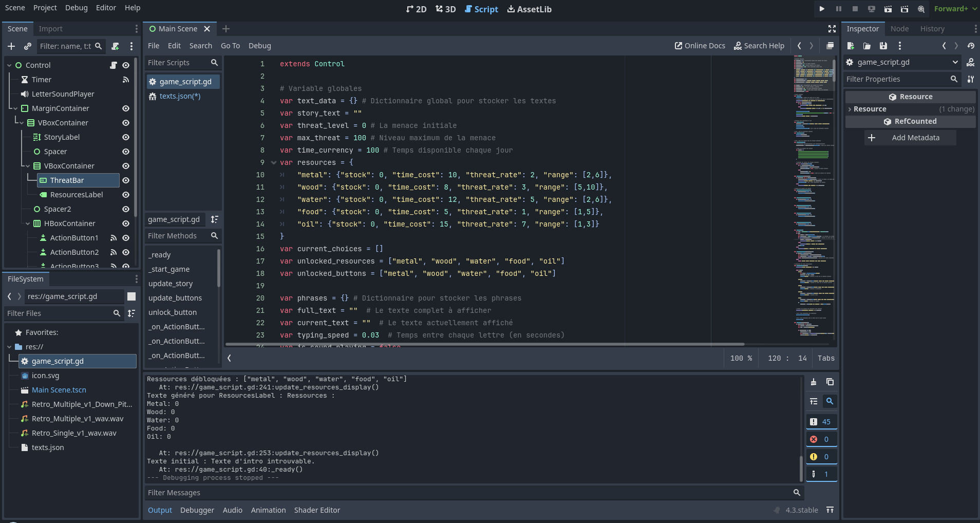This screenshot has height=523, width=980.
Task: Switch to the AssetLib workspace
Action: (x=530, y=9)
